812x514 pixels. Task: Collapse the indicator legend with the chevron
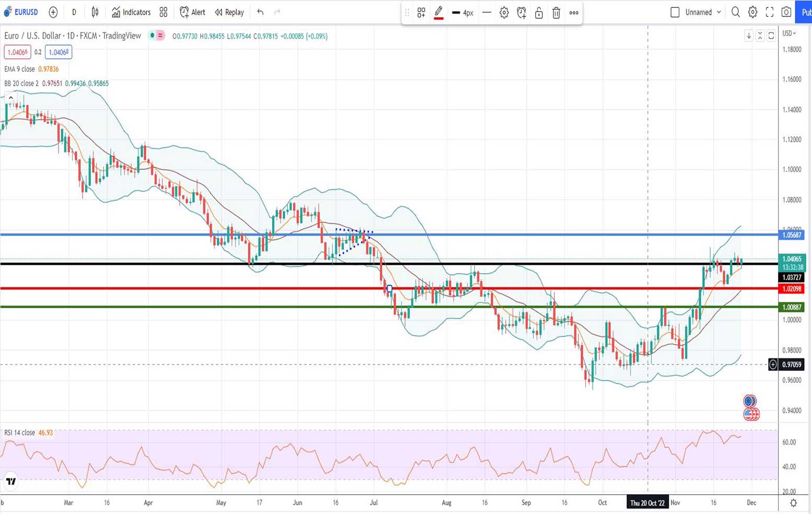coord(10,98)
